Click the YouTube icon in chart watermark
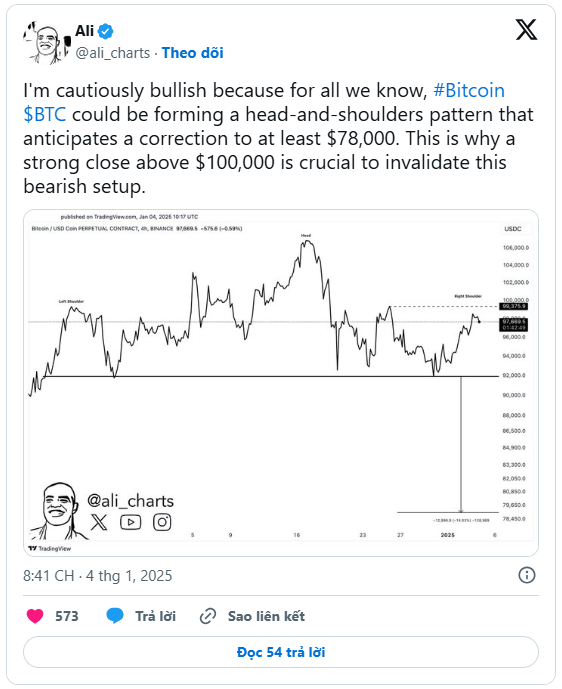The image size is (562, 689). click(131, 522)
